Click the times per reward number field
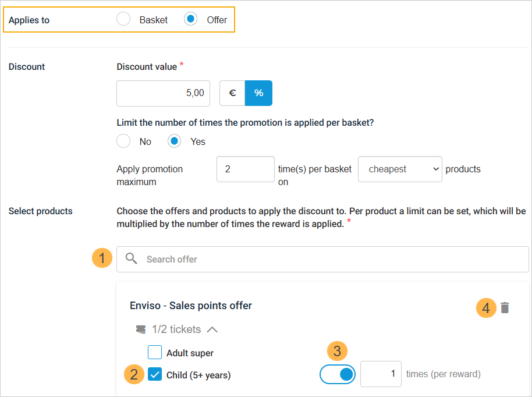This screenshot has width=532, height=397. [381, 374]
